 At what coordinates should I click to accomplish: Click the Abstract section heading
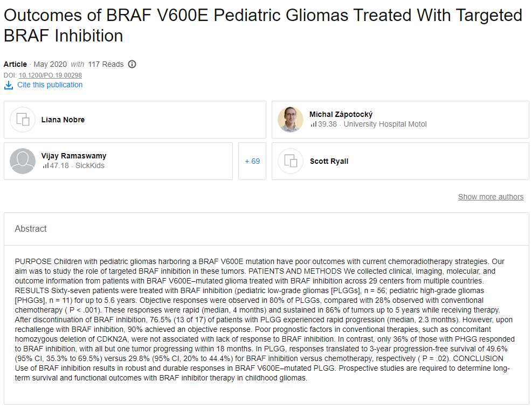tap(31, 229)
